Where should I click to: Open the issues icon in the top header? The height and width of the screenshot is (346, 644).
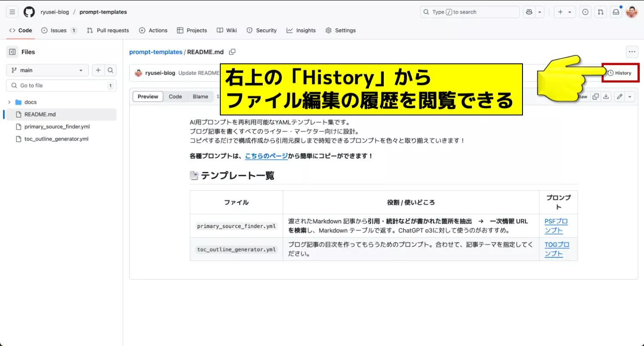pyautogui.click(x=585, y=12)
